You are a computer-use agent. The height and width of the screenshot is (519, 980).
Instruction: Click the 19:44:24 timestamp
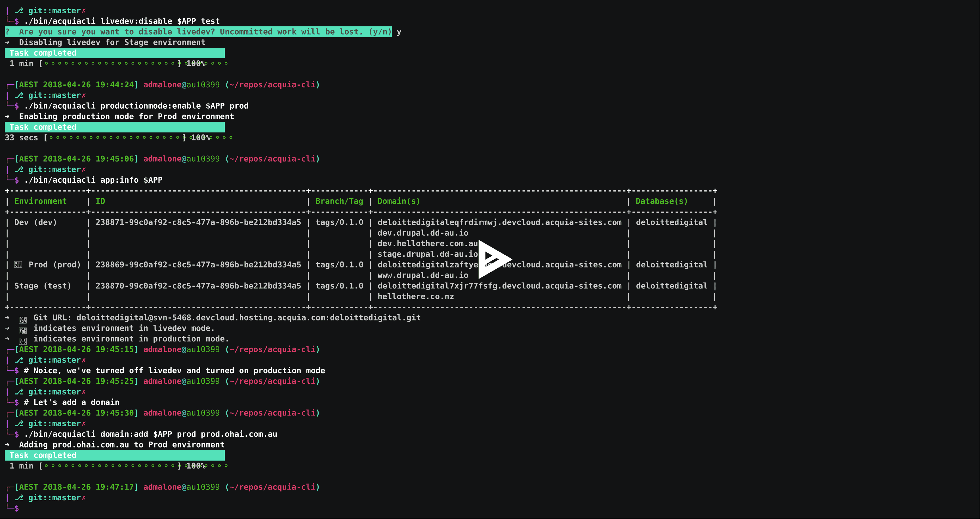77,85
